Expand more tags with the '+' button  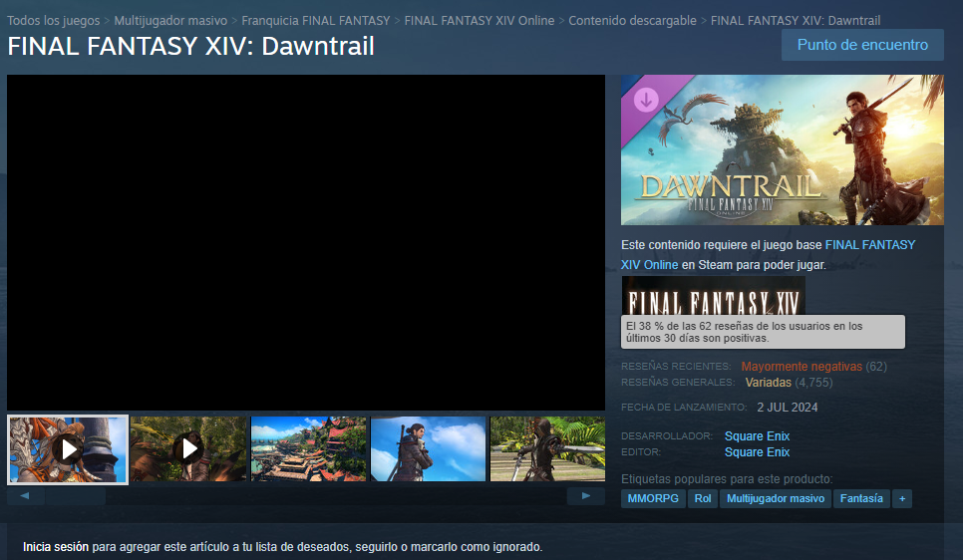point(902,498)
